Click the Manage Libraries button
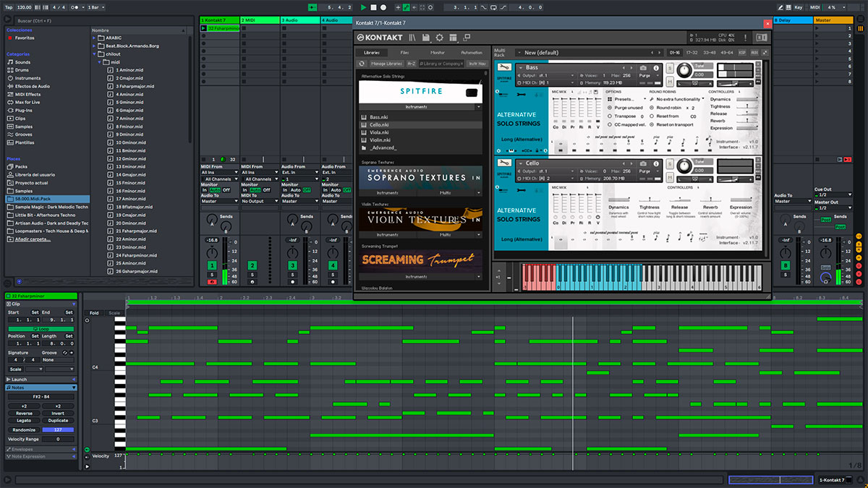The image size is (868, 488). point(386,64)
